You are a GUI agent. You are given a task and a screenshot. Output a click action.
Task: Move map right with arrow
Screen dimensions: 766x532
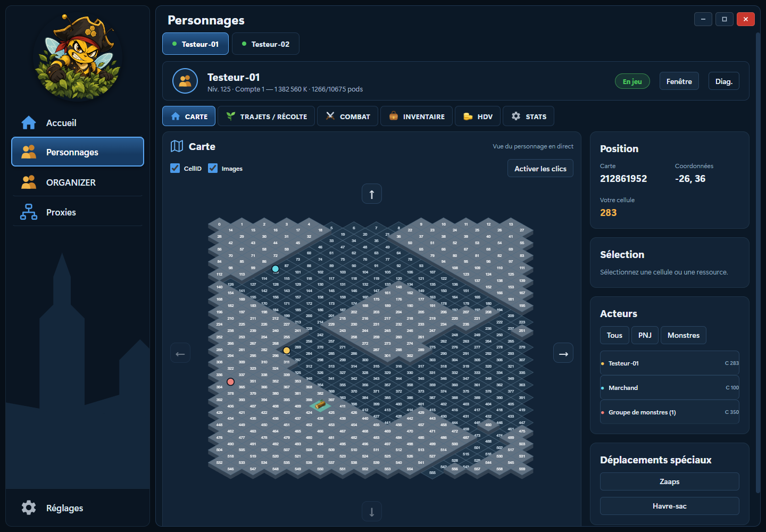[x=563, y=354]
